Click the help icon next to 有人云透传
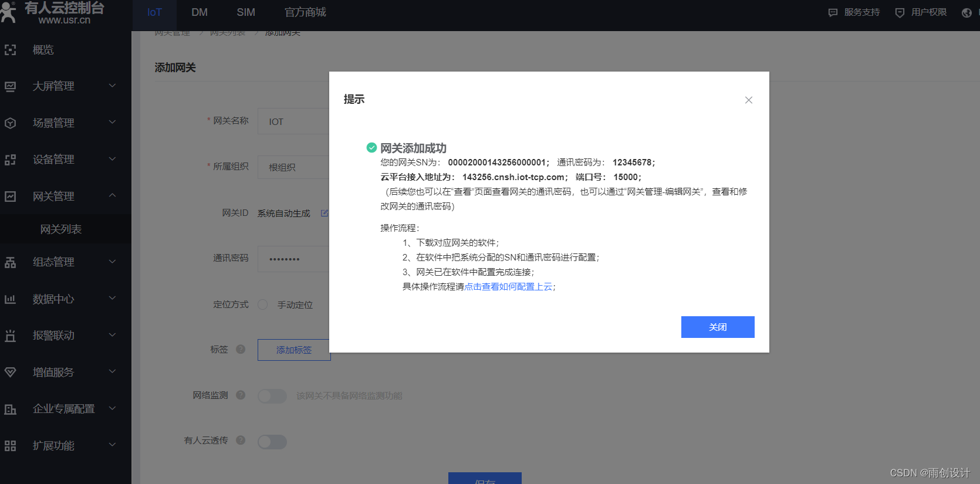980x484 pixels. (241, 440)
